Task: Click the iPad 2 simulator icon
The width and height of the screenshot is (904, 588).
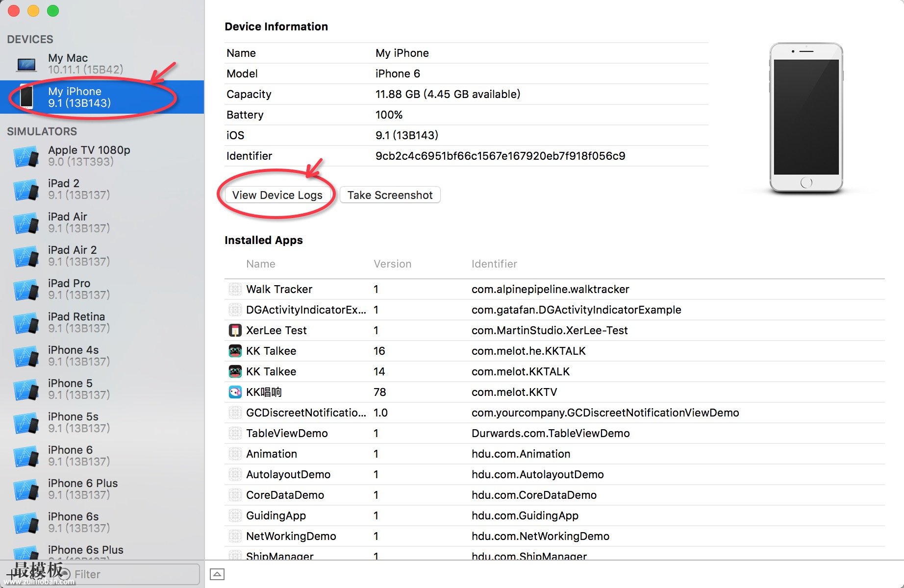Action: [26, 190]
